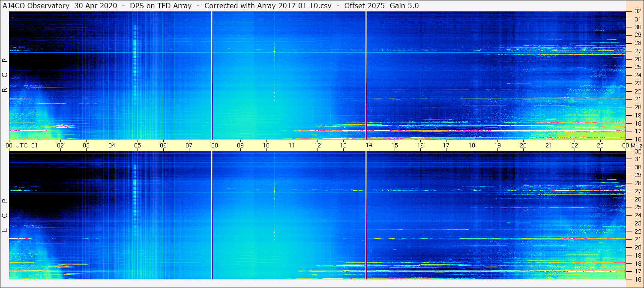This screenshot has height=288, width=644.
Task: Select the 12 hour tick label
Action: tap(318, 146)
